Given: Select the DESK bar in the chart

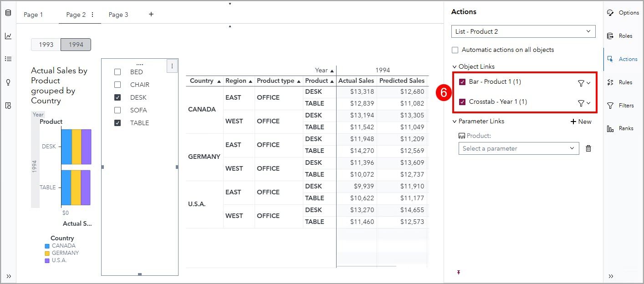Looking at the screenshot, I should (77, 147).
